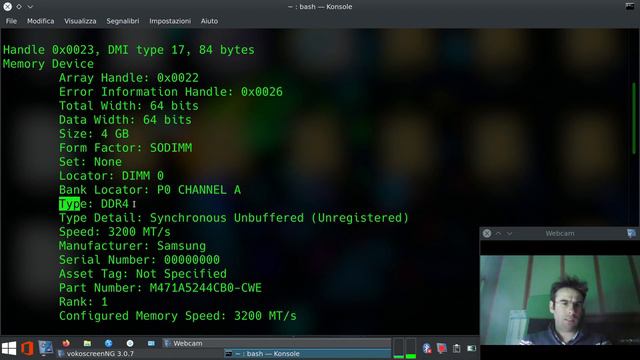Open the Bluetooth tray icon
The width and height of the screenshot is (640, 360).
click(x=427, y=348)
